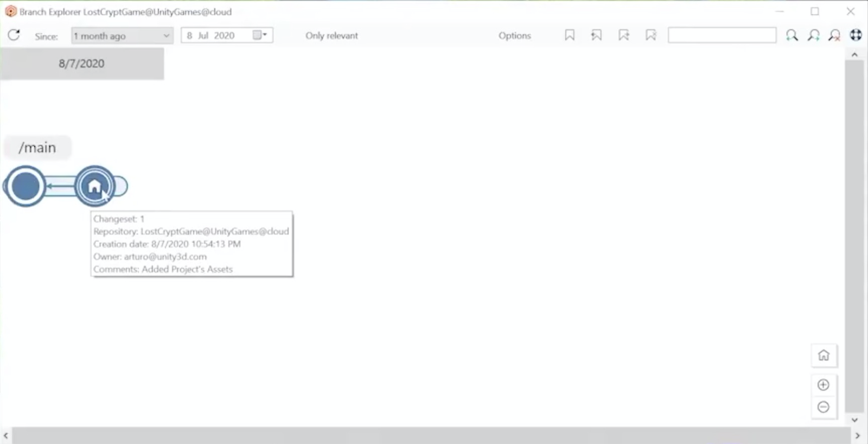This screenshot has width=868, height=444.
Task: Select the first changeset circle on main
Action: pyautogui.click(x=25, y=186)
